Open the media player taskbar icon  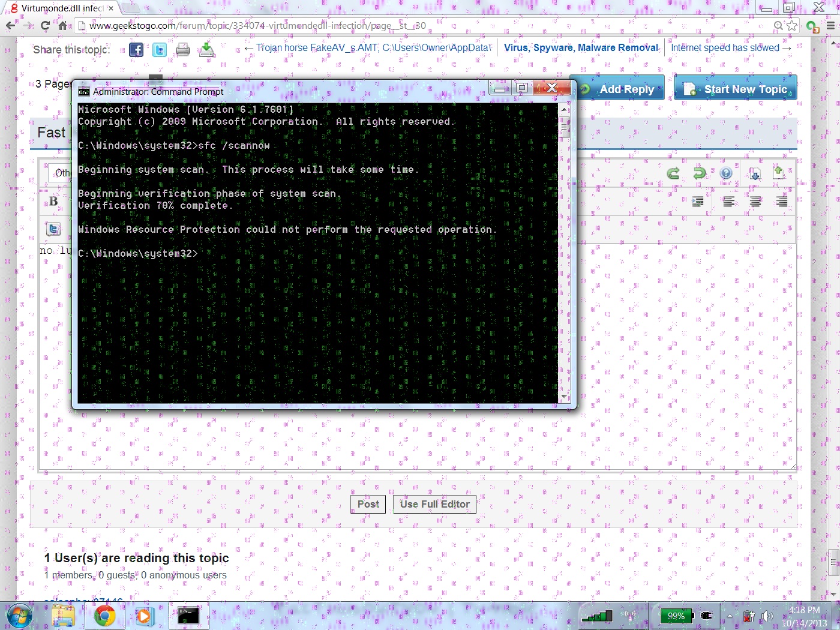point(145,616)
